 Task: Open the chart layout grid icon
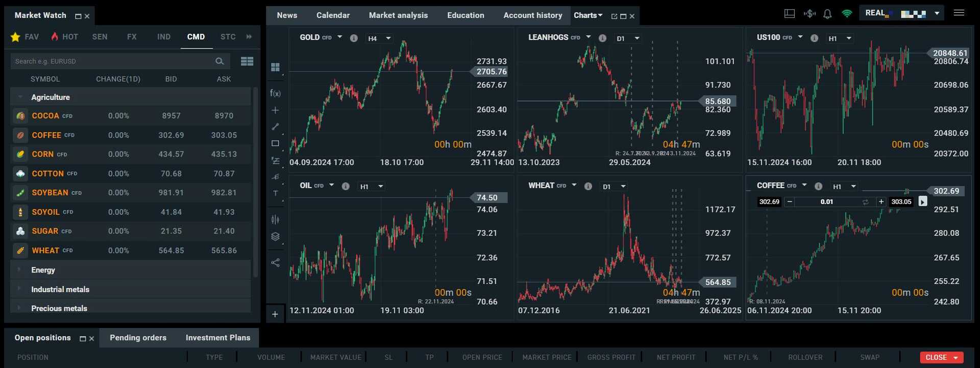coord(275,67)
